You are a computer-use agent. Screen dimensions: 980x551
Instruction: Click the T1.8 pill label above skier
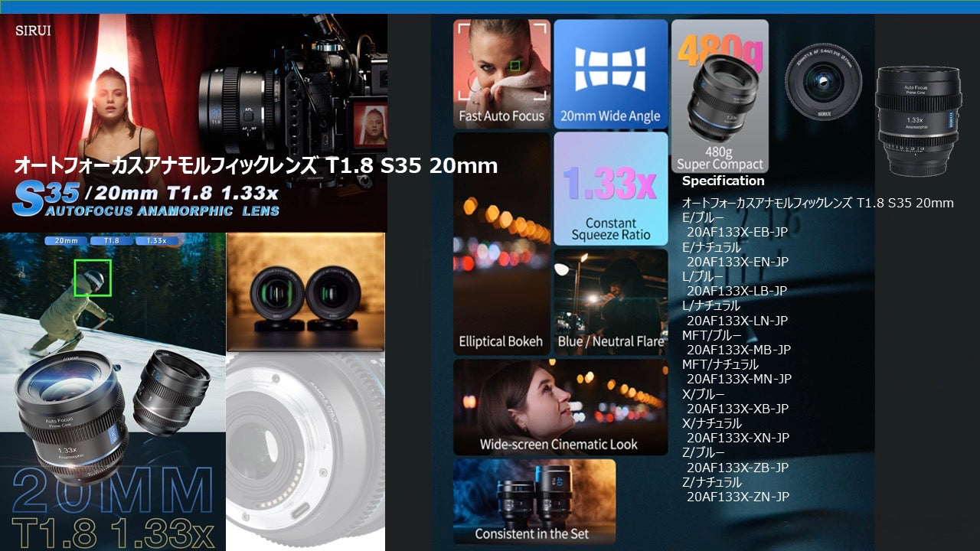[x=111, y=240]
